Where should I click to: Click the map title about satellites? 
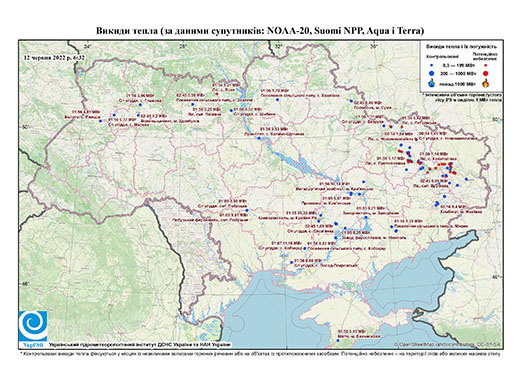(260, 31)
